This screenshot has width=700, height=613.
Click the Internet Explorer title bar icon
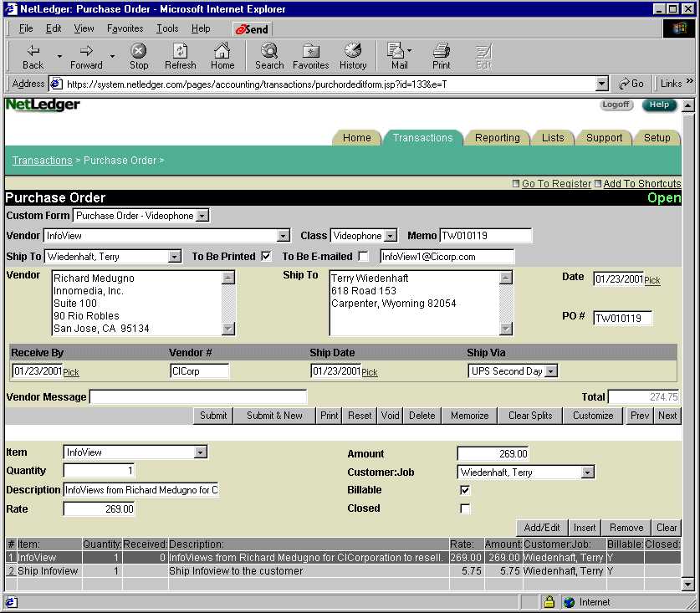click(11, 9)
